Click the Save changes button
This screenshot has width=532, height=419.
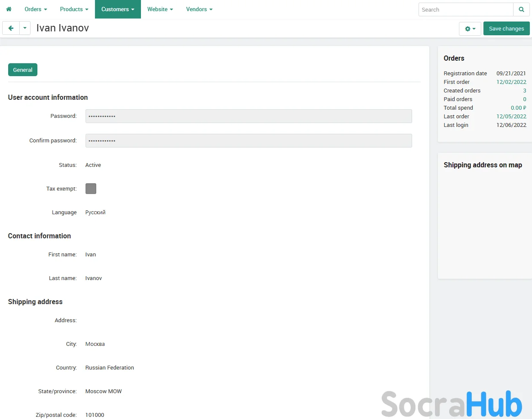click(x=506, y=28)
